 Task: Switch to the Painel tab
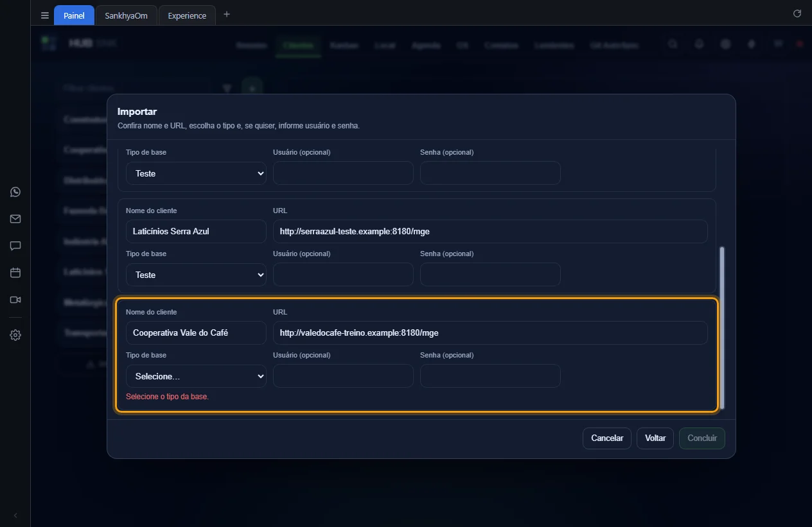click(74, 15)
